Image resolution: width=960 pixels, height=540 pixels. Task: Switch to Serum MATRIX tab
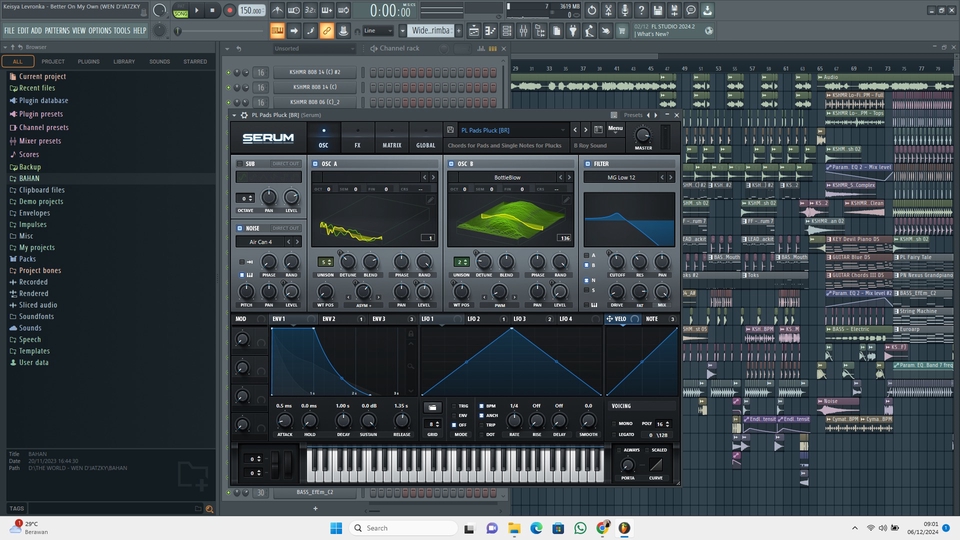point(392,138)
